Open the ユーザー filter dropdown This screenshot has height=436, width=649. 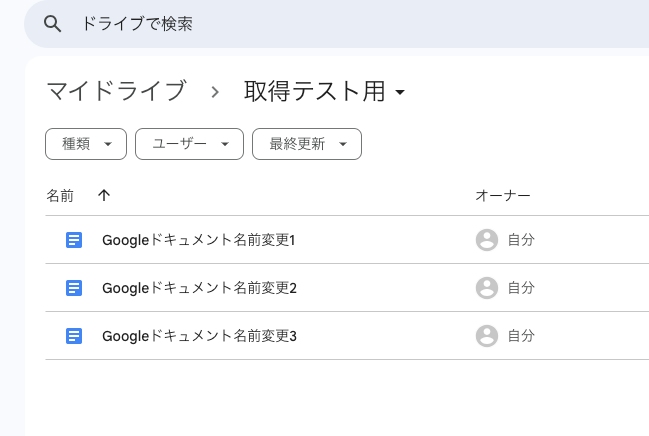189,144
